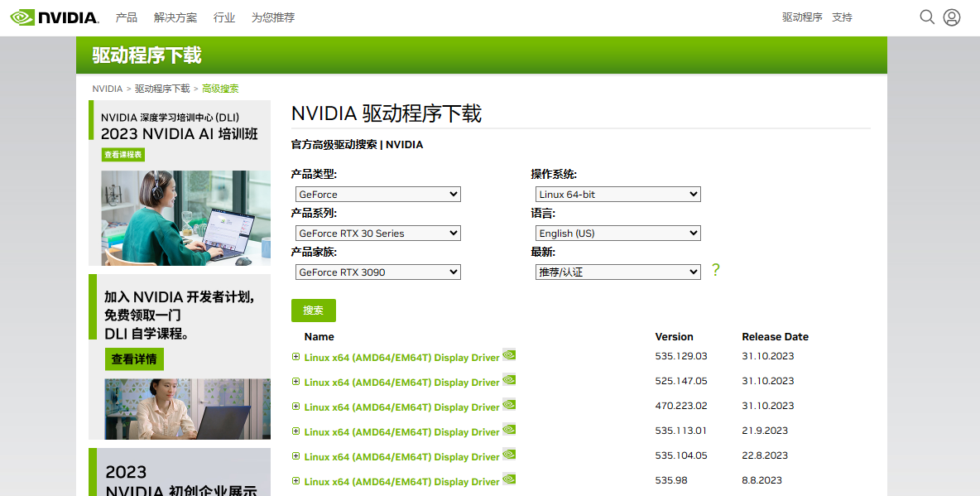The height and width of the screenshot is (496, 980).
Task: Click the NVIDIA logo in header
Action: (x=55, y=17)
